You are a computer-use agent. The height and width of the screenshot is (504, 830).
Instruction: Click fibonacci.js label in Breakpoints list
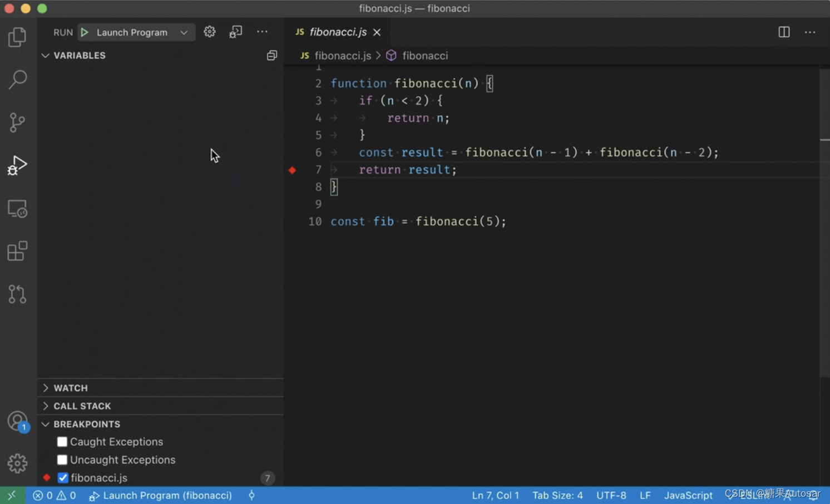[99, 478]
